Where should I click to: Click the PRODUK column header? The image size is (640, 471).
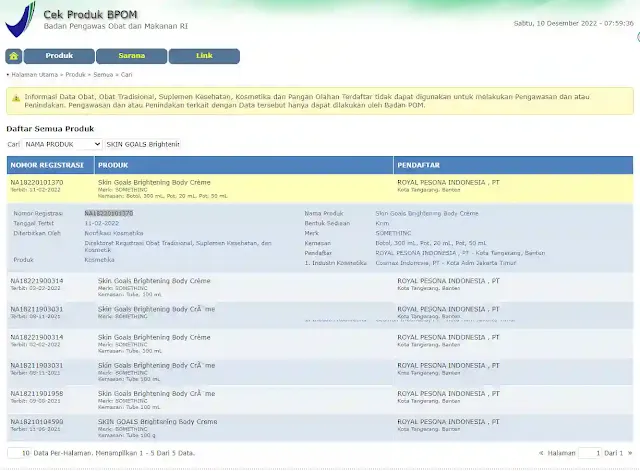pos(244,165)
